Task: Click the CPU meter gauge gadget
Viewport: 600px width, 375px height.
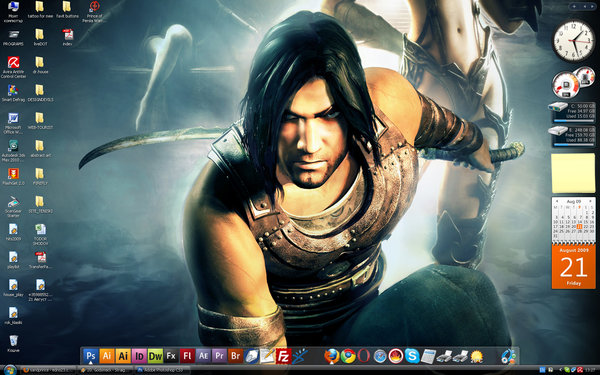Action: tap(566, 85)
